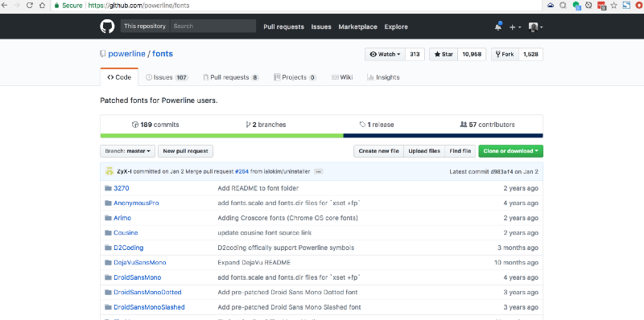Click the DroidSansMonoSlashed folder icon
This screenshot has height=320, width=644.
[108, 307]
